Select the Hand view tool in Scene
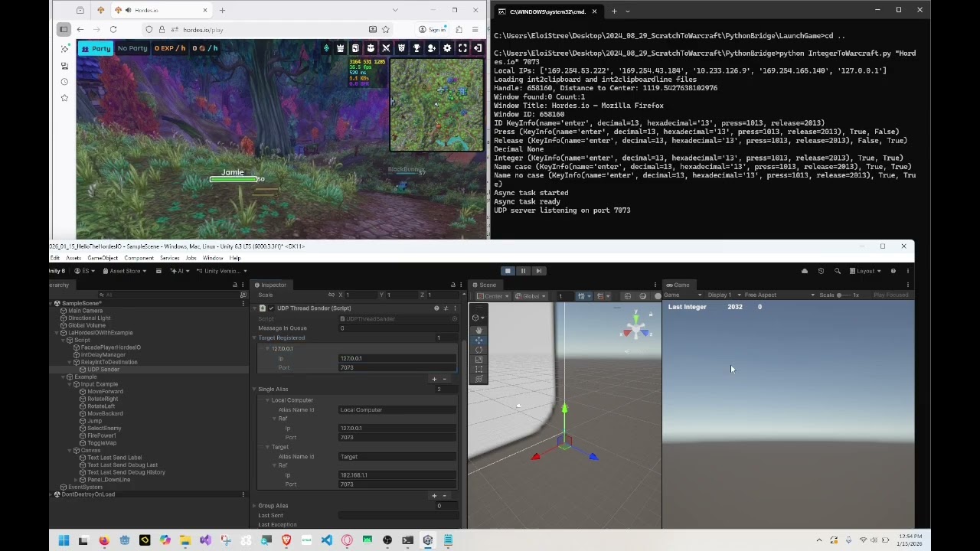 tap(479, 330)
